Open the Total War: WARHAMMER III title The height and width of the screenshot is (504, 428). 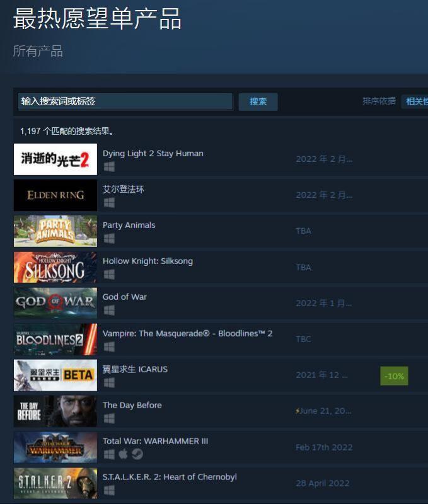coord(155,441)
